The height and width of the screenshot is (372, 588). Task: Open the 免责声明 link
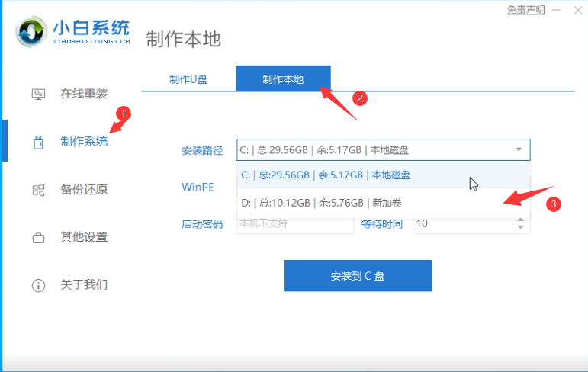[526, 10]
